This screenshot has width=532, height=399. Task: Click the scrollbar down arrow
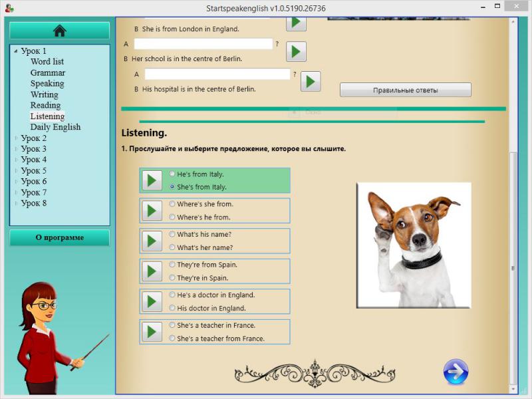(x=513, y=389)
